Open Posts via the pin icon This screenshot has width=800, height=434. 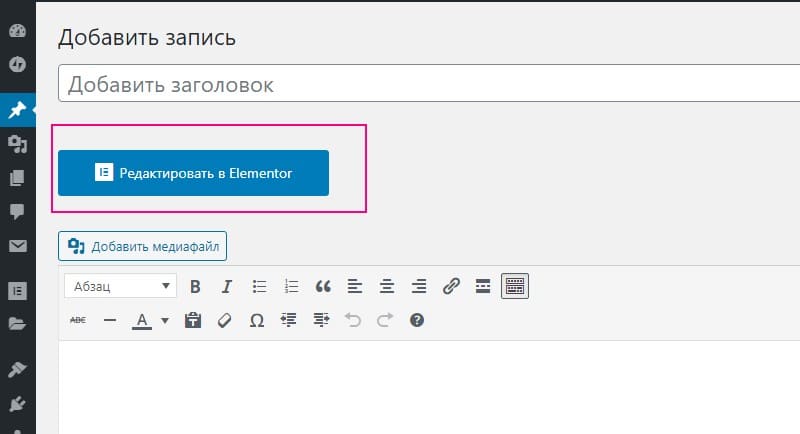point(17,110)
